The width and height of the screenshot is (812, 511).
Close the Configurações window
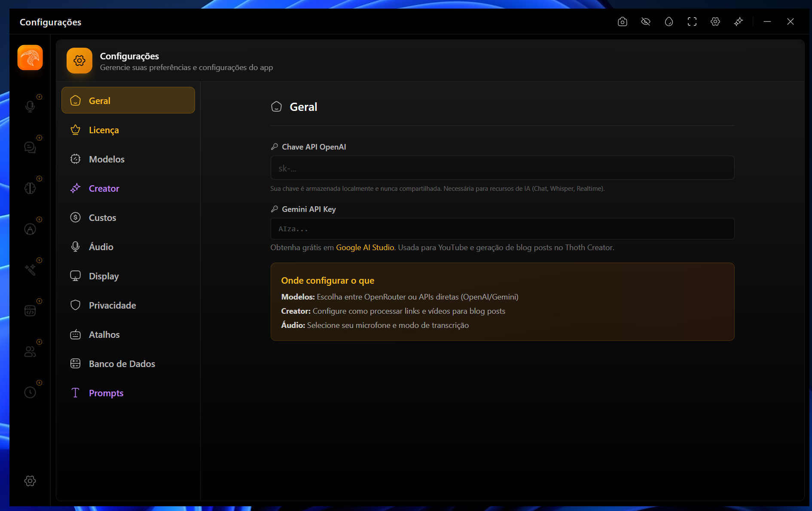[x=791, y=21]
